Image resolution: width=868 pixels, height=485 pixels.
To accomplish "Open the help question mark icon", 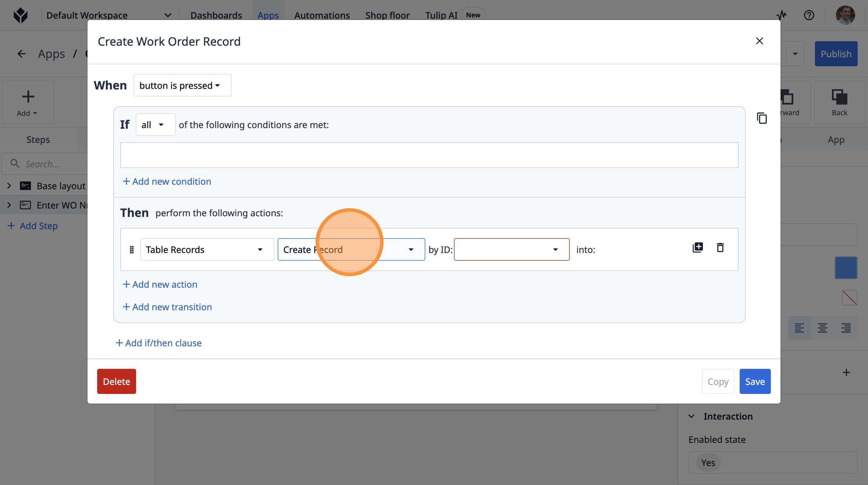I will pyautogui.click(x=809, y=15).
